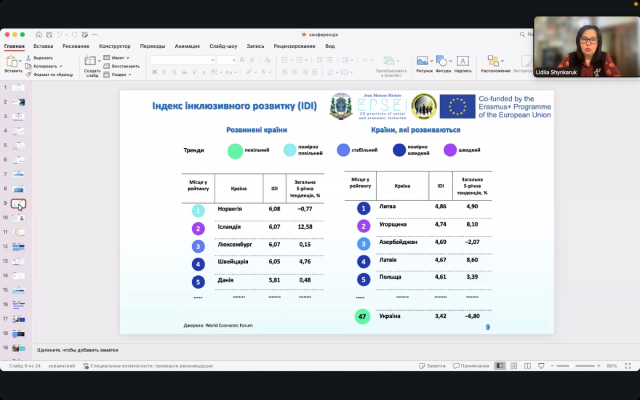This screenshot has width=640, height=400.
Task: Switch to normal view in status bar
Action: click(x=501, y=366)
